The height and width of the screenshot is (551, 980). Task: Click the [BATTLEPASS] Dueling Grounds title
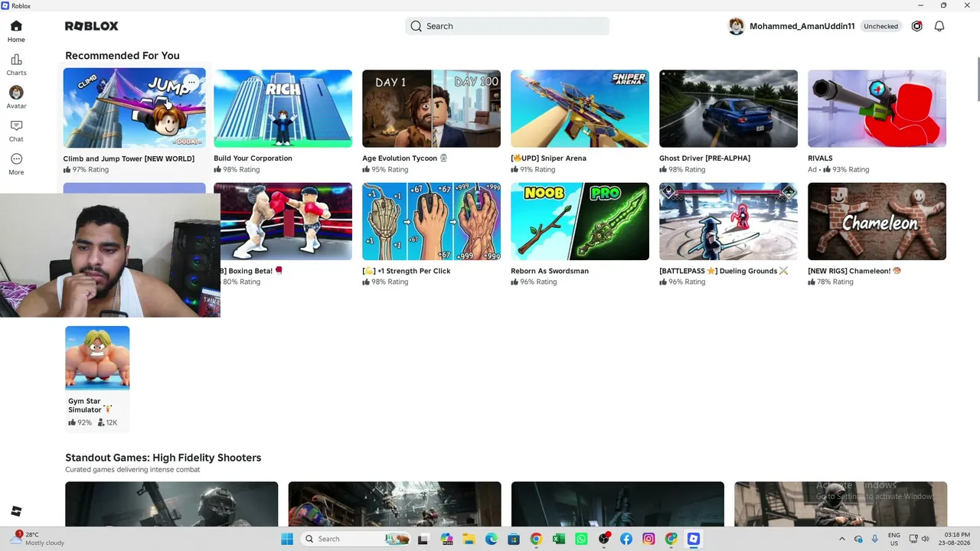(724, 271)
